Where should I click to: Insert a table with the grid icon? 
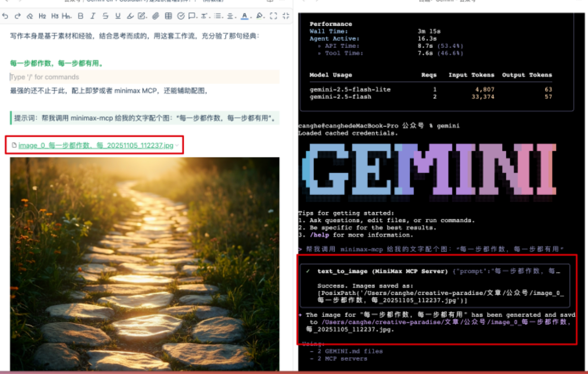tap(168, 16)
